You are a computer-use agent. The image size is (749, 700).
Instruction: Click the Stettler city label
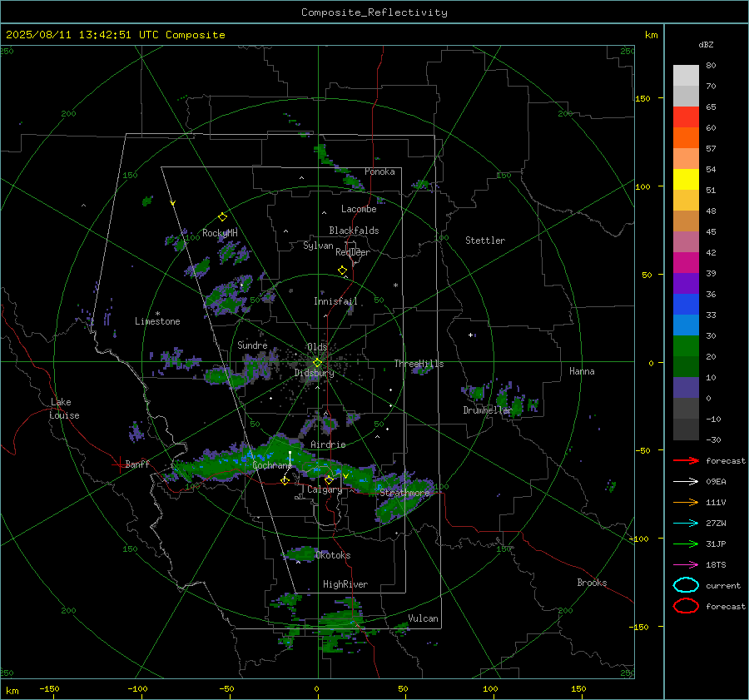[x=485, y=241]
